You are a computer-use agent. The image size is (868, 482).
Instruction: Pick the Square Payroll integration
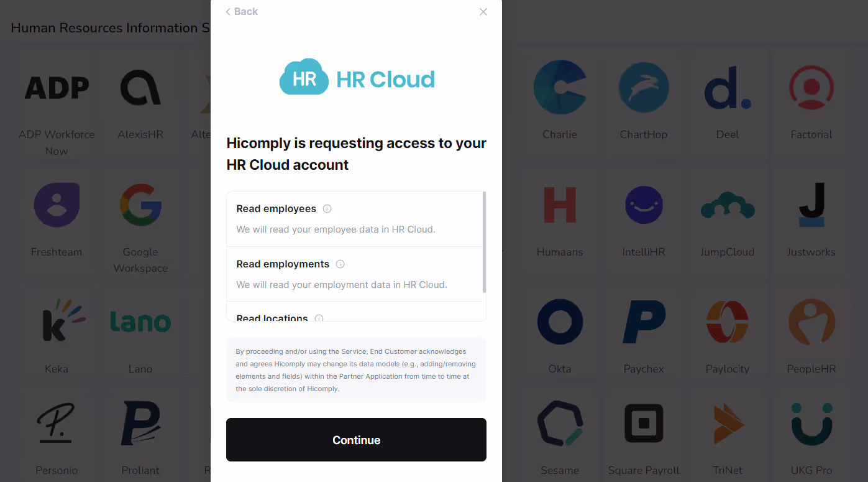click(x=644, y=435)
